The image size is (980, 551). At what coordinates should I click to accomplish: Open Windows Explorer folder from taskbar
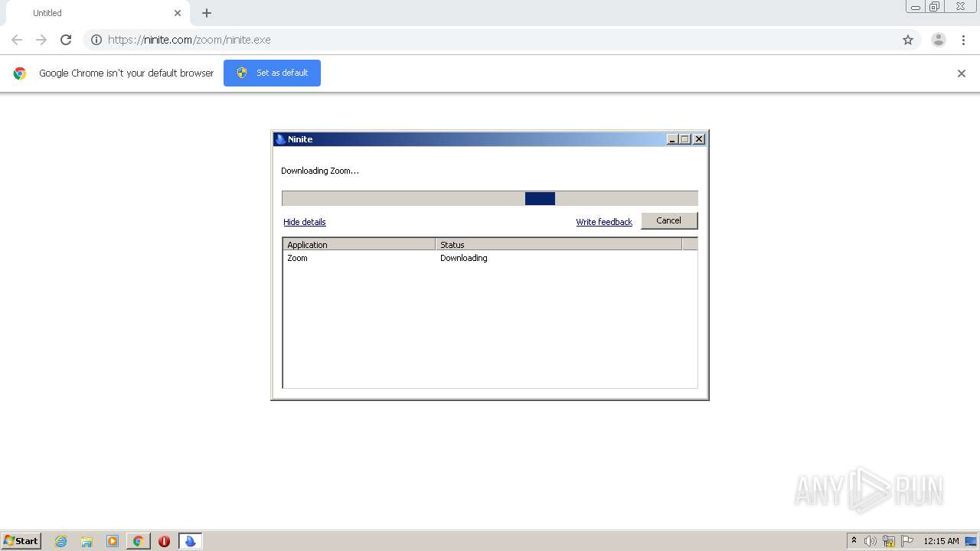(87, 541)
